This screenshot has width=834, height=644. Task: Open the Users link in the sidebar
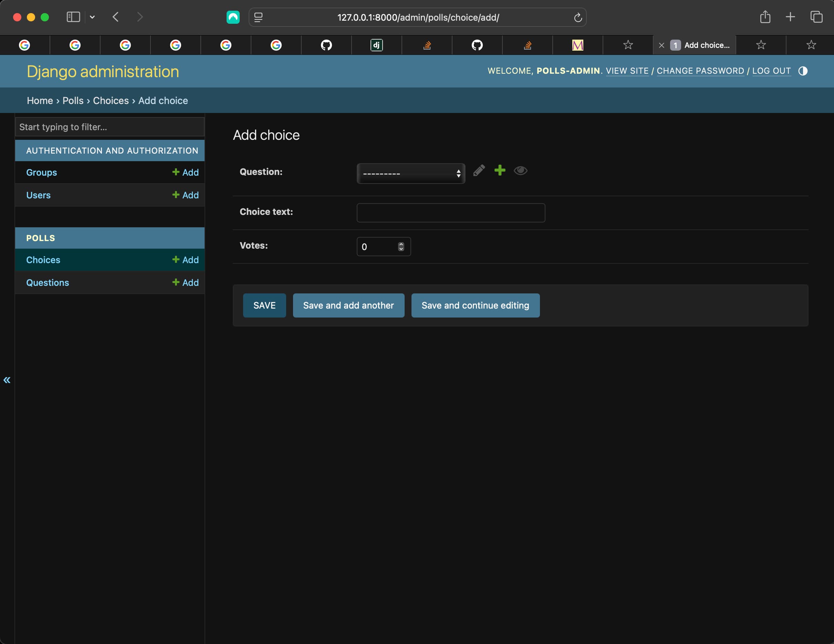[38, 195]
